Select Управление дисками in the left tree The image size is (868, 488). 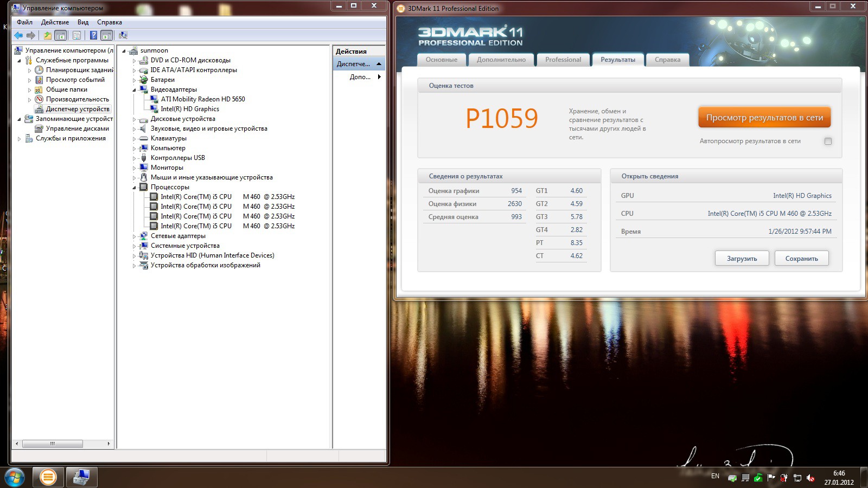coord(78,129)
